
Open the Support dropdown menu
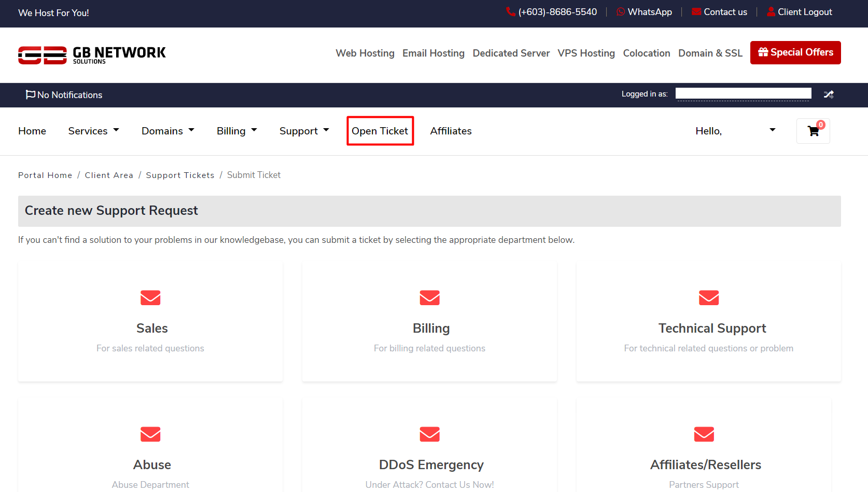(304, 131)
